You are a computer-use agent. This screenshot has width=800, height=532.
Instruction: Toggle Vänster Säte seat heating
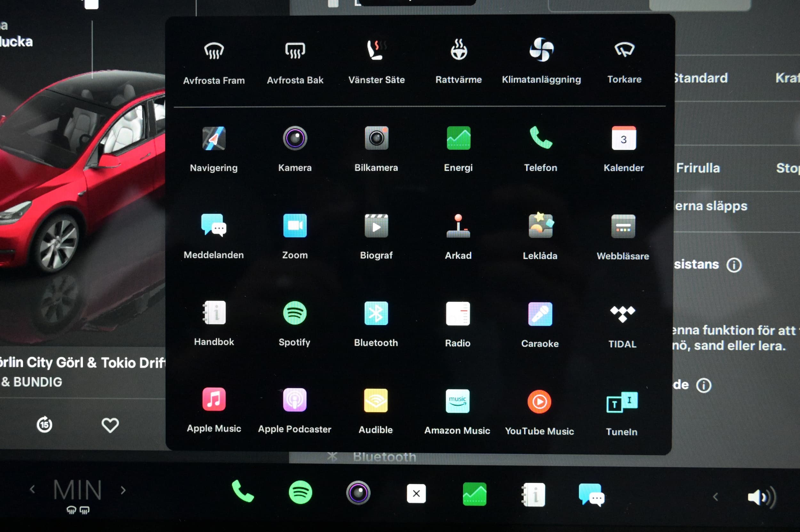376,62
